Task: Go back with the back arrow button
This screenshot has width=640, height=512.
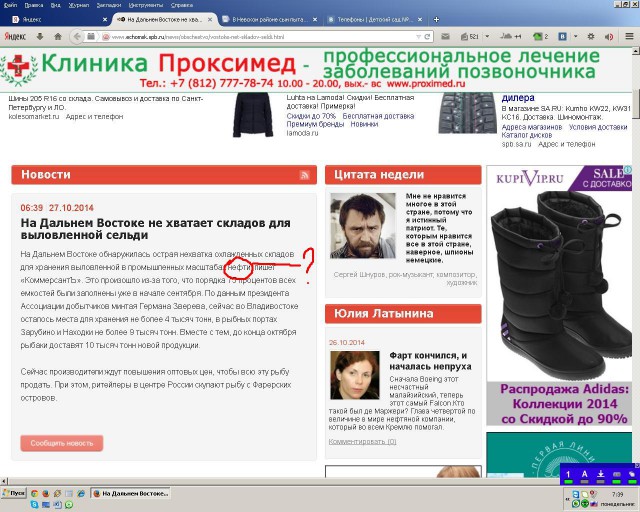Action: 77,37
